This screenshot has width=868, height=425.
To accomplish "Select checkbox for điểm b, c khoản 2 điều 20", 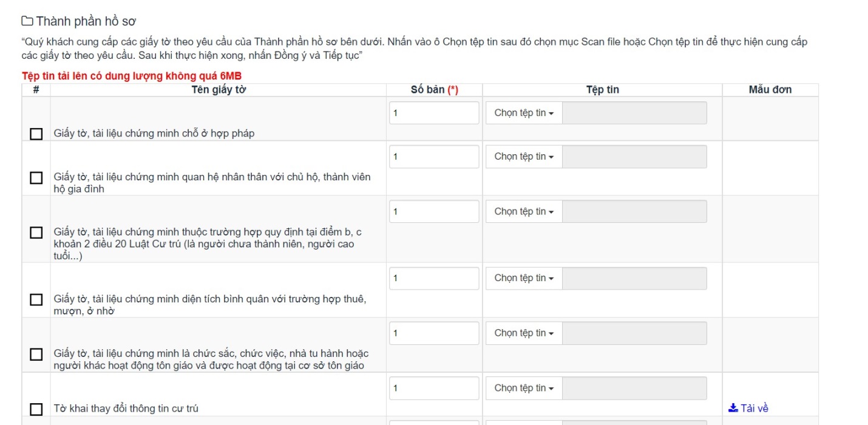I will (36, 233).
